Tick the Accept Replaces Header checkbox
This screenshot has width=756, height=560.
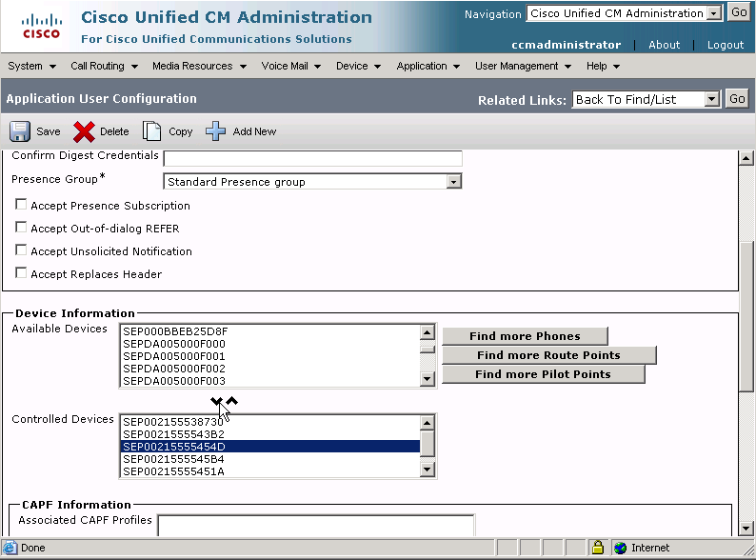(21, 273)
